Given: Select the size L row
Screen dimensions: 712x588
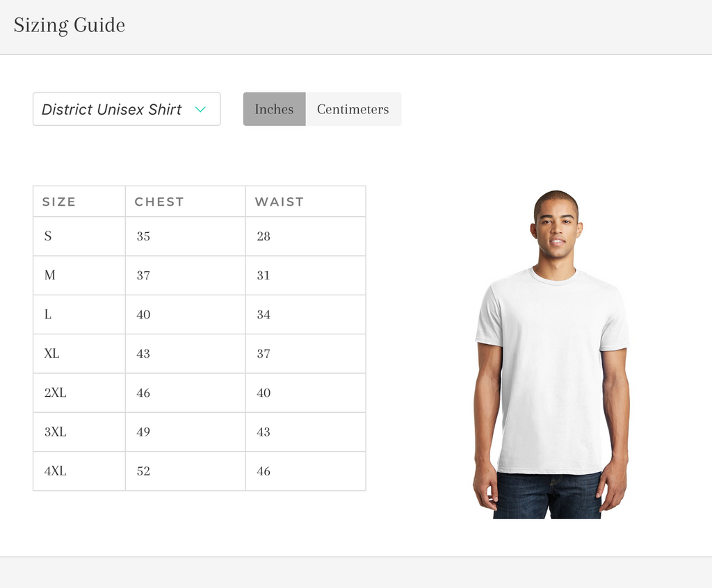Looking at the screenshot, I should pos(48,314).
